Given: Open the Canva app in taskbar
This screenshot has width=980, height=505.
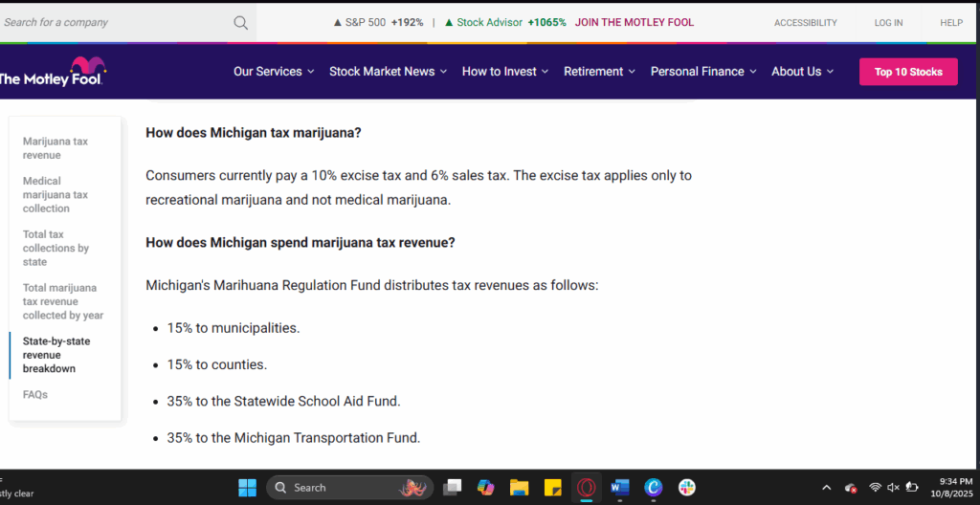Looking at the screenshot, I should click(x=654, y=488).
